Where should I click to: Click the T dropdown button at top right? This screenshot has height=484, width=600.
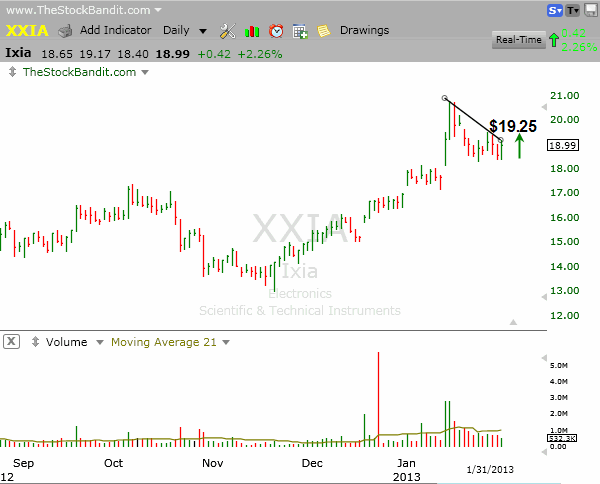573,11
